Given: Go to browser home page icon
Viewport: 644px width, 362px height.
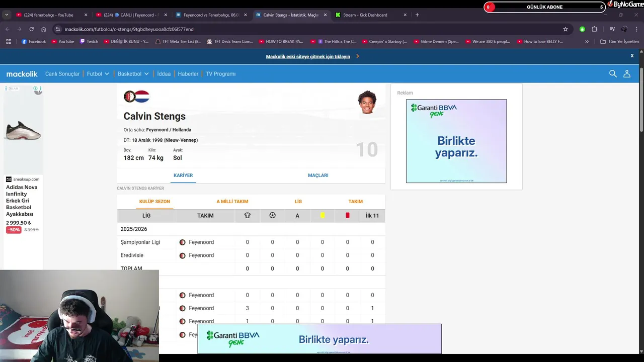Looking at the screenshot, I should [43, 29].
